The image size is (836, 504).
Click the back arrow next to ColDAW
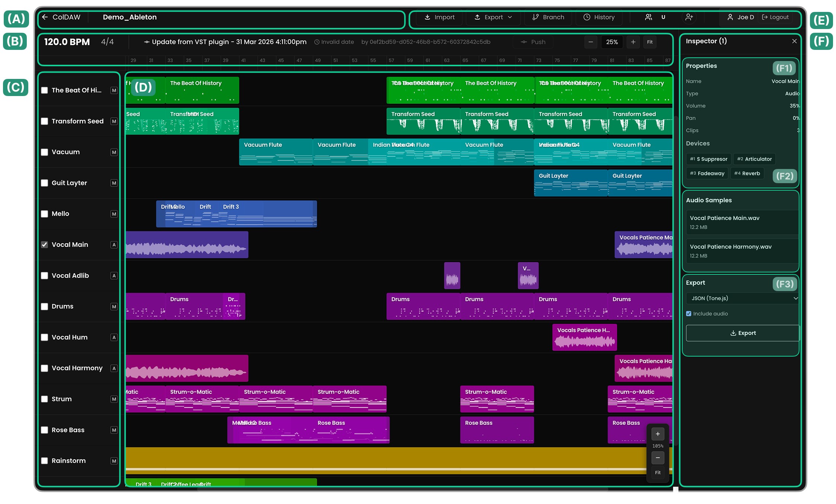45,17
